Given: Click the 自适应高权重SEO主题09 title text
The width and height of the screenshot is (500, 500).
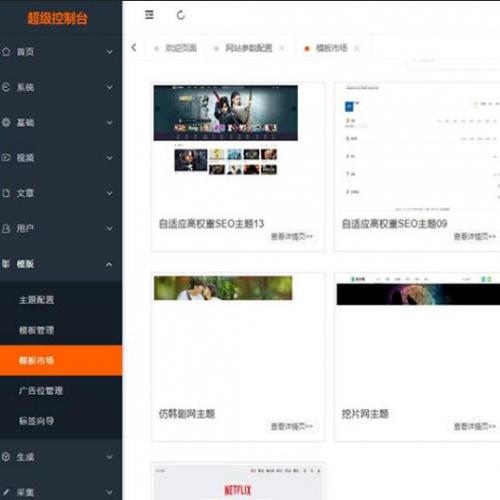Looking at the screenshot, I should [x=394, y=223].
